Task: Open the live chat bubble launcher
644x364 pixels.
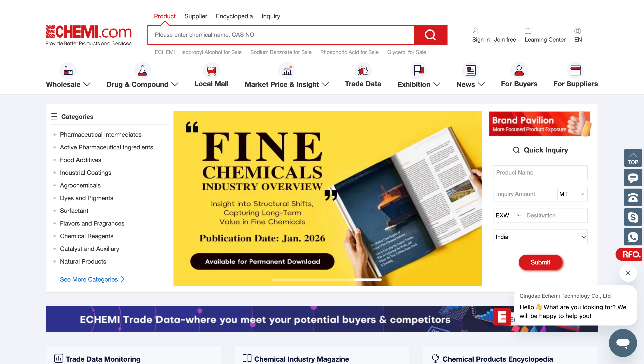Action: tap(623, 343)
